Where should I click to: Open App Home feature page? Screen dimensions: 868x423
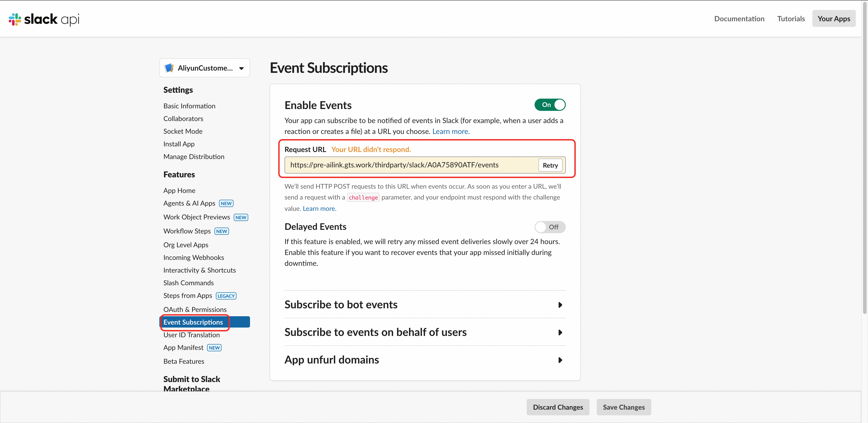179,191
